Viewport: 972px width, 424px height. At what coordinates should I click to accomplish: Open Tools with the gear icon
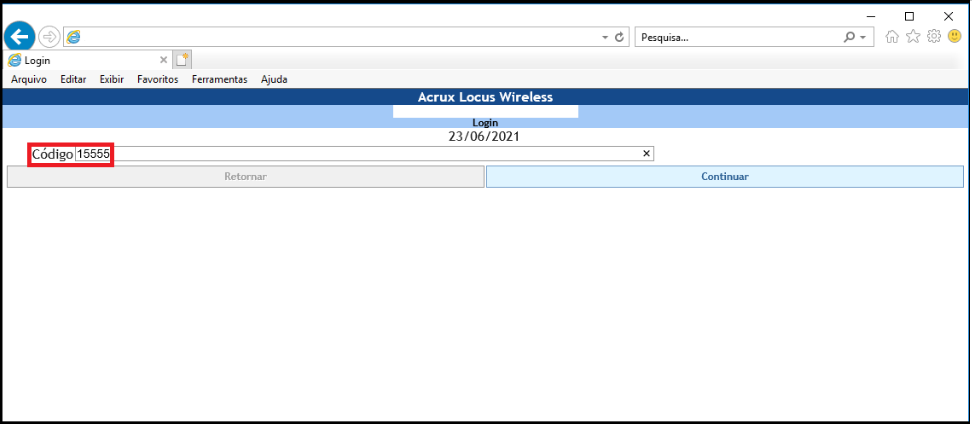[934, 37]
